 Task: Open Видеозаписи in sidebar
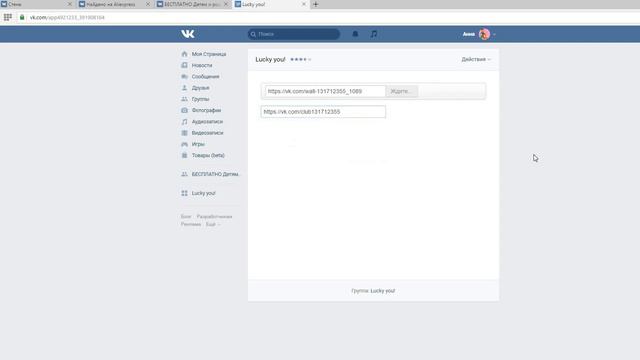click(x=207, y=133)
